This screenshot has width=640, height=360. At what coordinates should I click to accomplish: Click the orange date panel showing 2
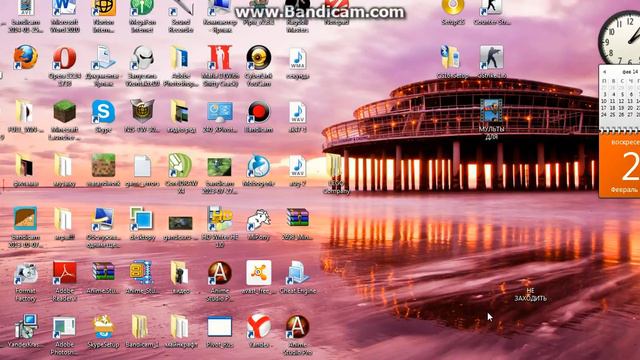pos(620,166)
